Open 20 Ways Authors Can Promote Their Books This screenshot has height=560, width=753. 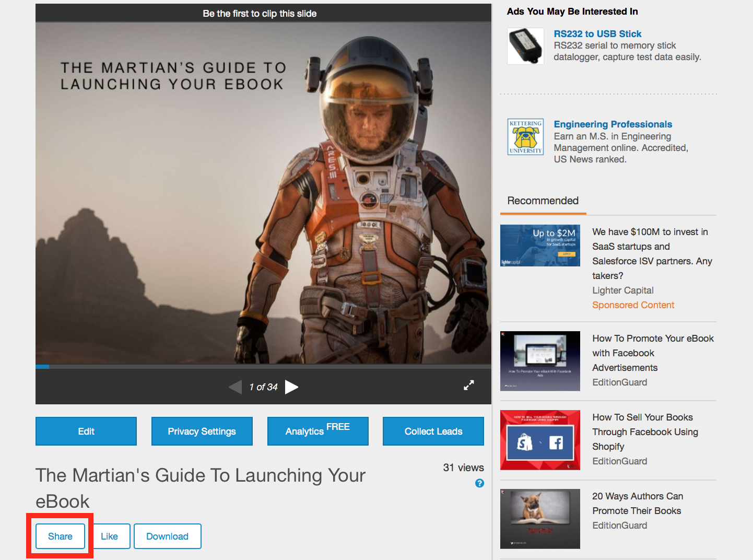click(638, 504)
